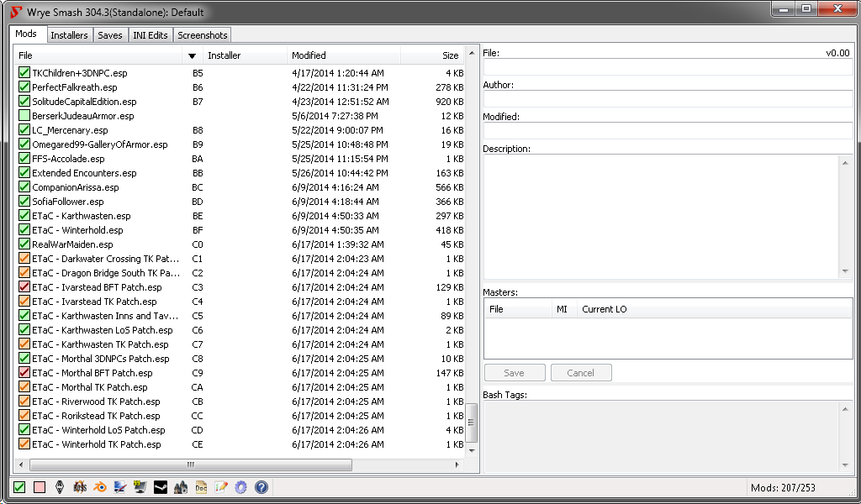
Task: Select the PerfectFalkreath.esp row
Action: tap(240, 87)
